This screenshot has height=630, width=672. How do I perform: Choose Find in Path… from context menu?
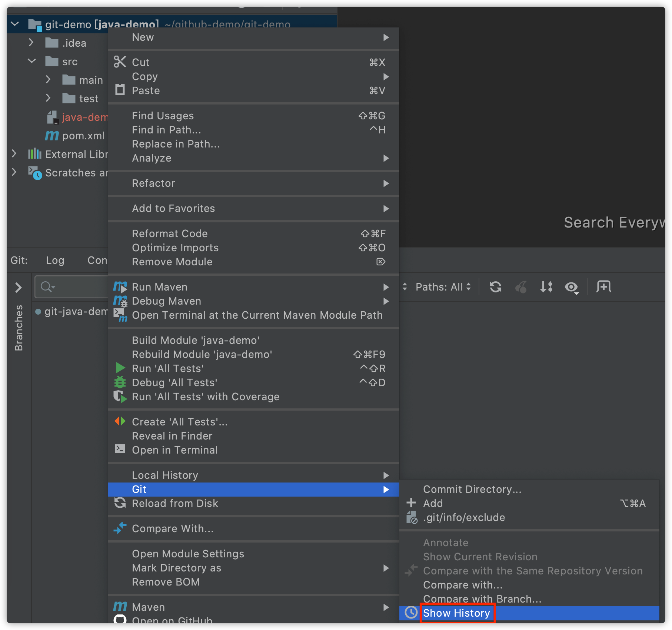pos(254,130)
